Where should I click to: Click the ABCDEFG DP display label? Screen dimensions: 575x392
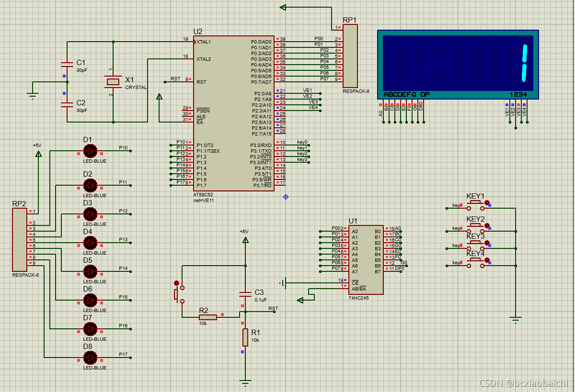coord(406,94)
